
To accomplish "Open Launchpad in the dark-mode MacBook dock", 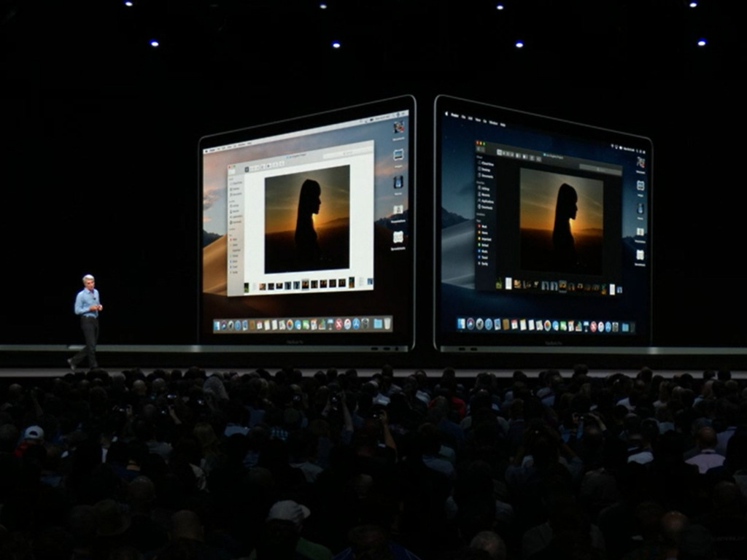I will pyautogui.click(x=480, y=324).
